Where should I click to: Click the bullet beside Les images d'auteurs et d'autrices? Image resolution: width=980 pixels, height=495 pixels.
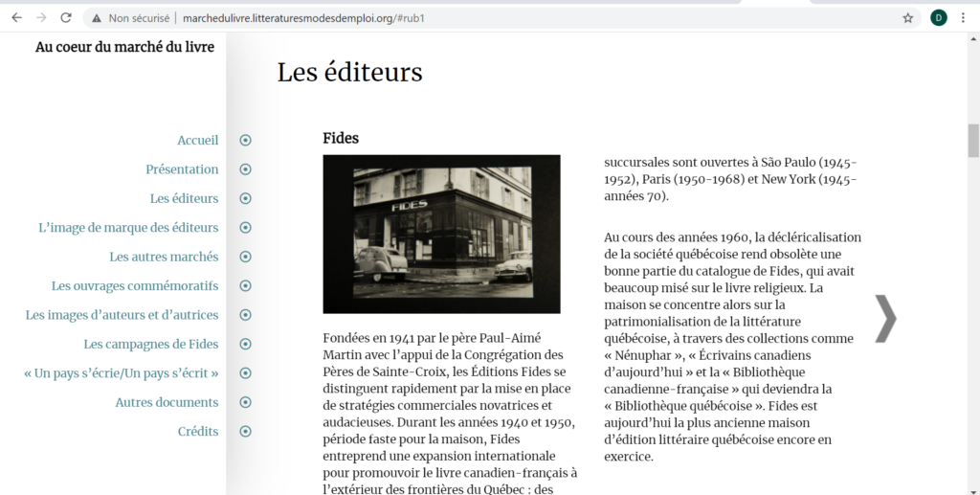(x=246, y=315)
